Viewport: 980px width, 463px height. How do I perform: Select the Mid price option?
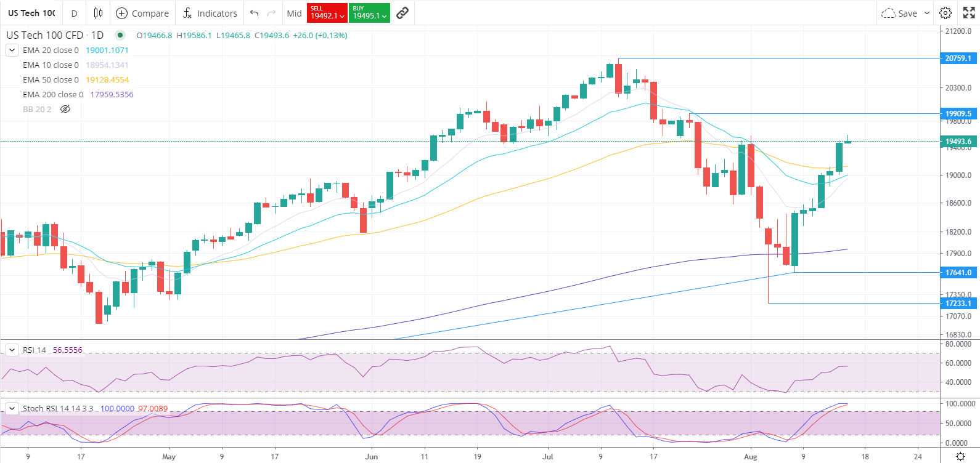[x=295, y=13]
